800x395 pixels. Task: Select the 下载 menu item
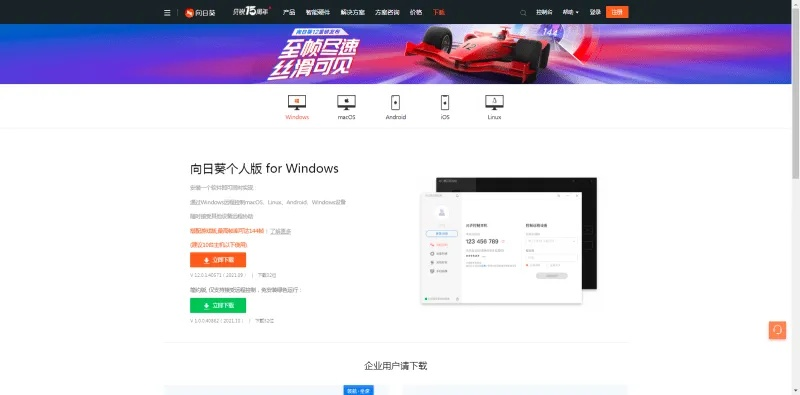pyautogui.click(x=439, y=12)
